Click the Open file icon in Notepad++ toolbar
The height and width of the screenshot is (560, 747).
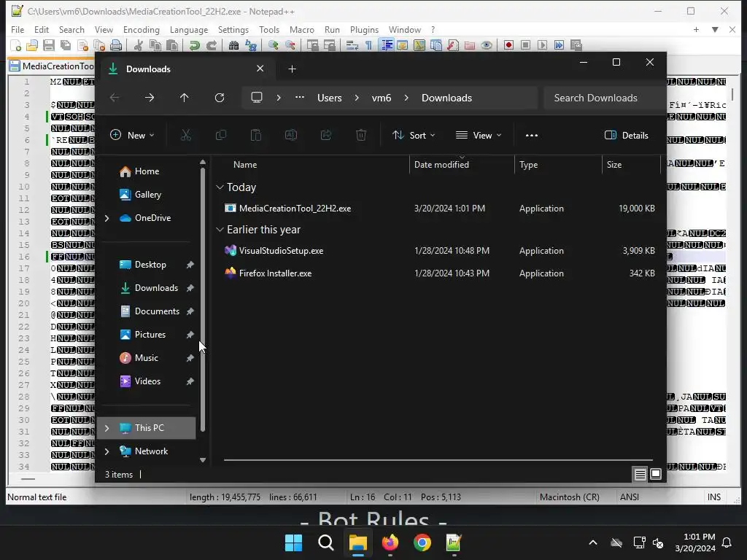32,45
